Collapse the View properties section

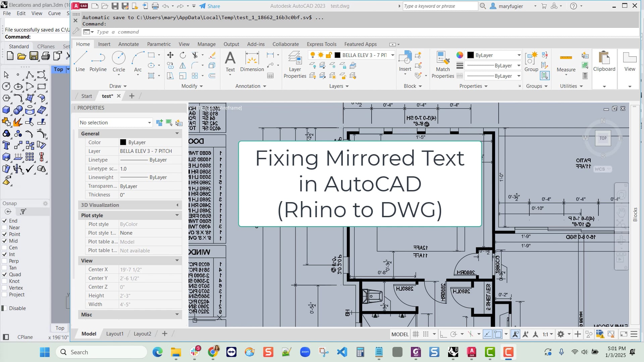tap(177, 260)
